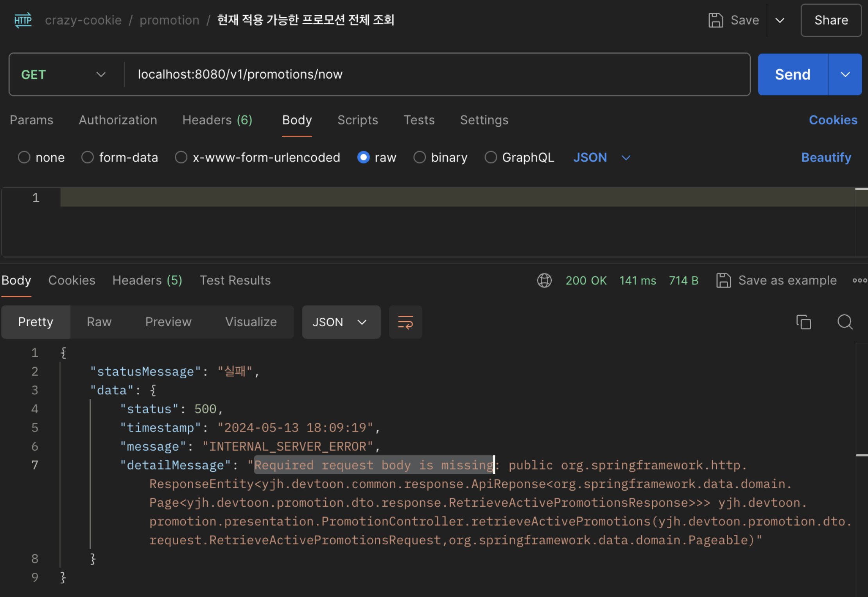Open the response more options ellipsis
The width and height of the screenshot is (868, 597).
pyautogui.click(x=859, y=280)
